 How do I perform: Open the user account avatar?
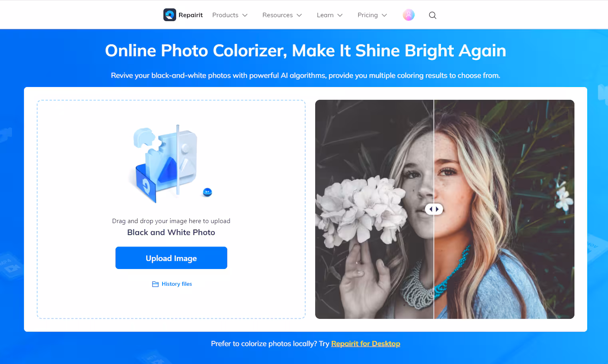pos(408,15)
